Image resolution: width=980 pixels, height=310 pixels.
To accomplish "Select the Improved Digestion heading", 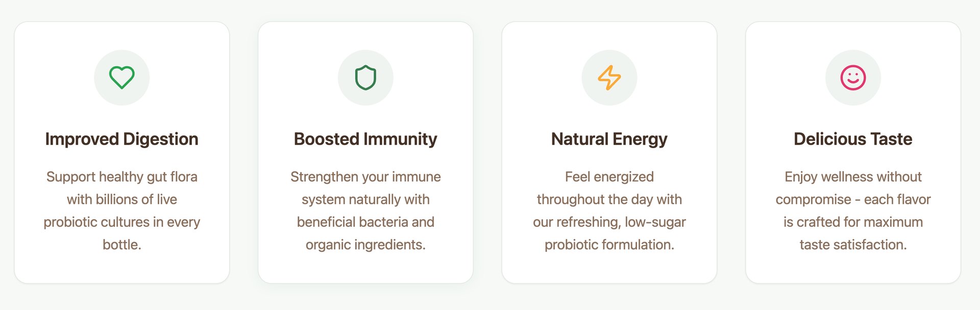I will click(x=122, y=139).
